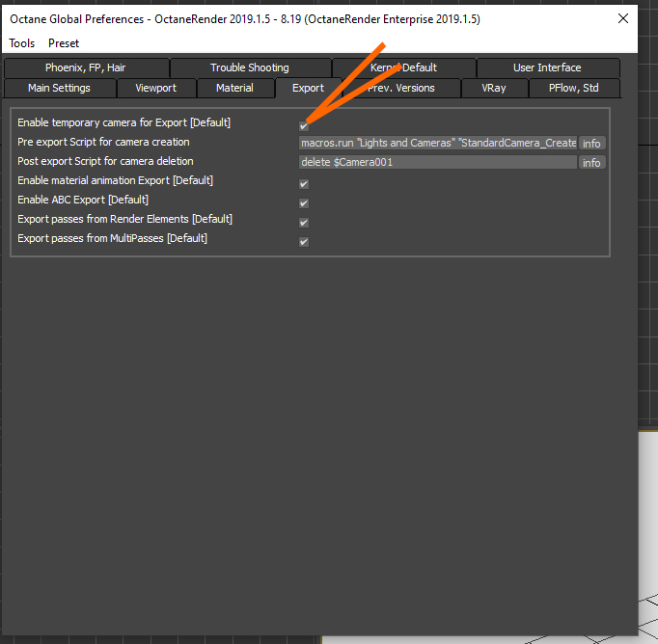
Task: Click 'Pre export Script for camera creation' label
Action: coord(103,142)
